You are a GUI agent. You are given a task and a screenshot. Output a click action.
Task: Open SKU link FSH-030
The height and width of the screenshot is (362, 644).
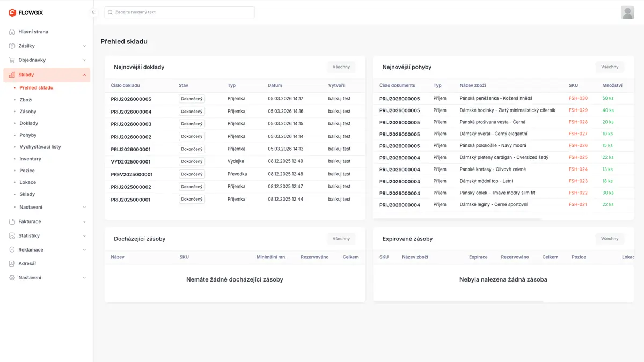[578, 98]
